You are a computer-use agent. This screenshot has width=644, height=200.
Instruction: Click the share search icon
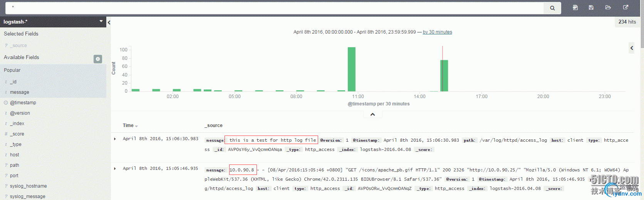tap(626, 7)
